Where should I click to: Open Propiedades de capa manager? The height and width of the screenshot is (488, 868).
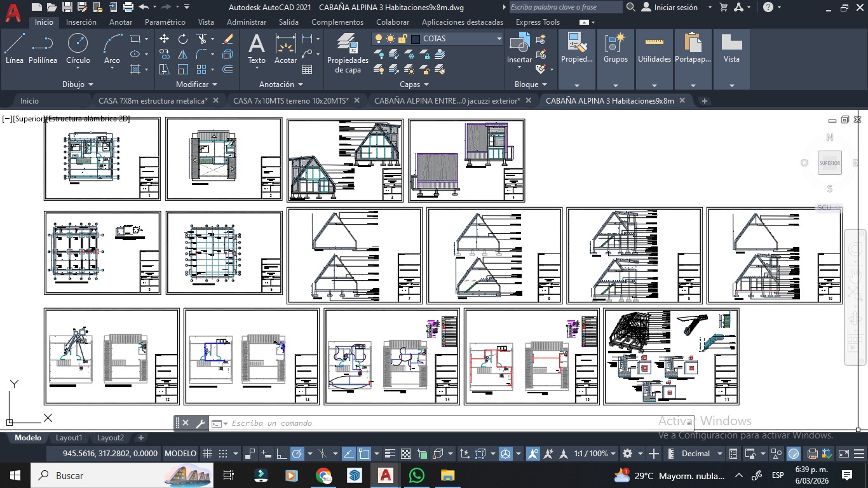348,53
